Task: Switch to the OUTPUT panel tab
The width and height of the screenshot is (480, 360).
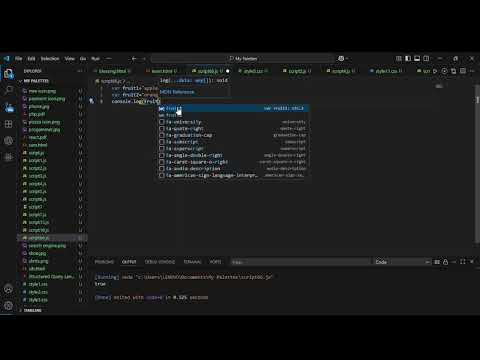Action: point(129,262)
